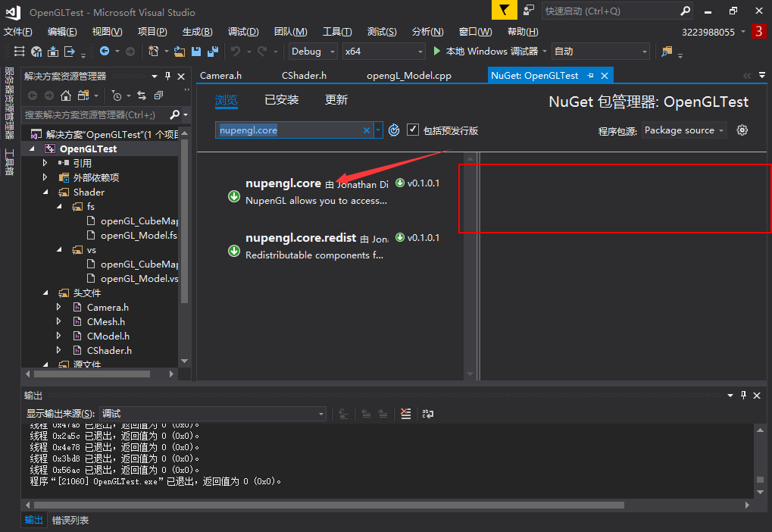Click the quick launch search field

(x=611, y=11)
